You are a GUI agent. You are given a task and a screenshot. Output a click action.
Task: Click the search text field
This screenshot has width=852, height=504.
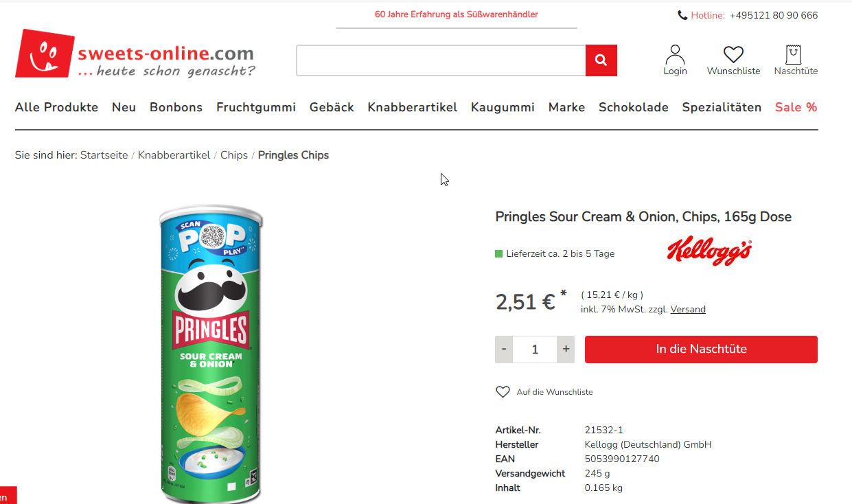(441, 60)
